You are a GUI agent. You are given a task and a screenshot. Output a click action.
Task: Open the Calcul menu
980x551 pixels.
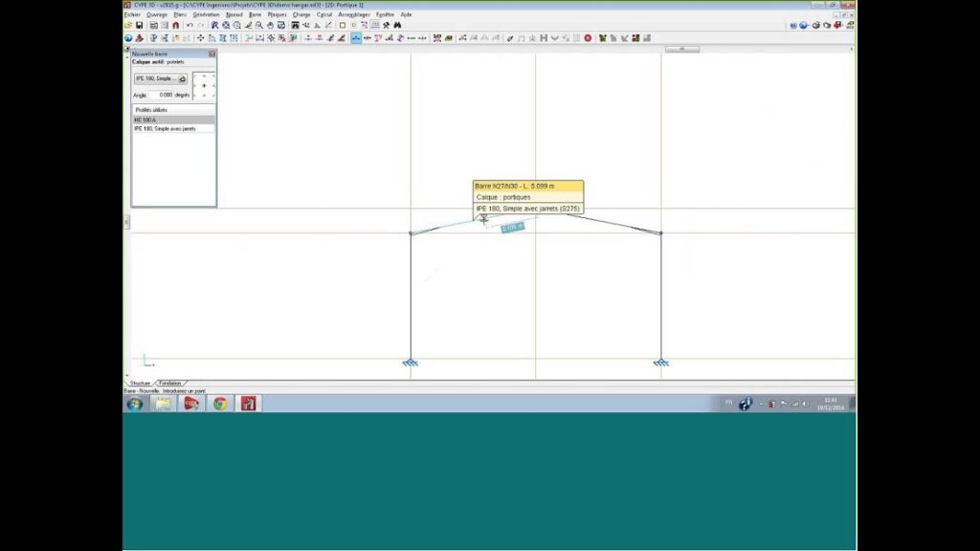pos(323,15)
